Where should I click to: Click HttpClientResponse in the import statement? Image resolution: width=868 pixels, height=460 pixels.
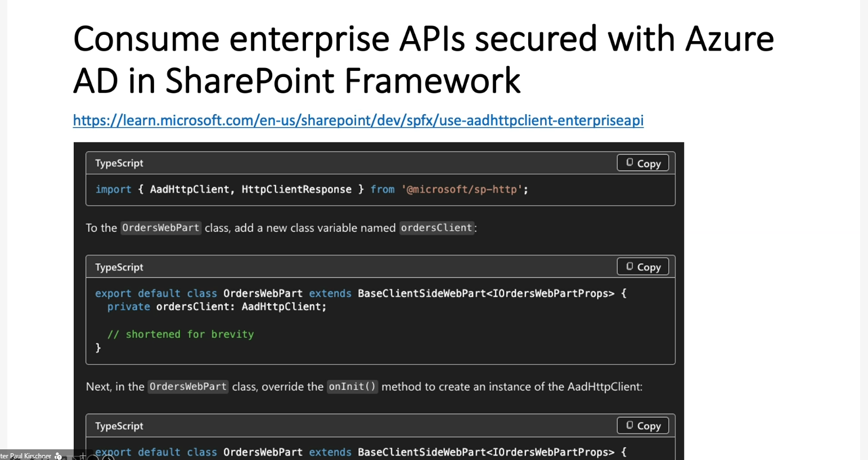point(296,190)
